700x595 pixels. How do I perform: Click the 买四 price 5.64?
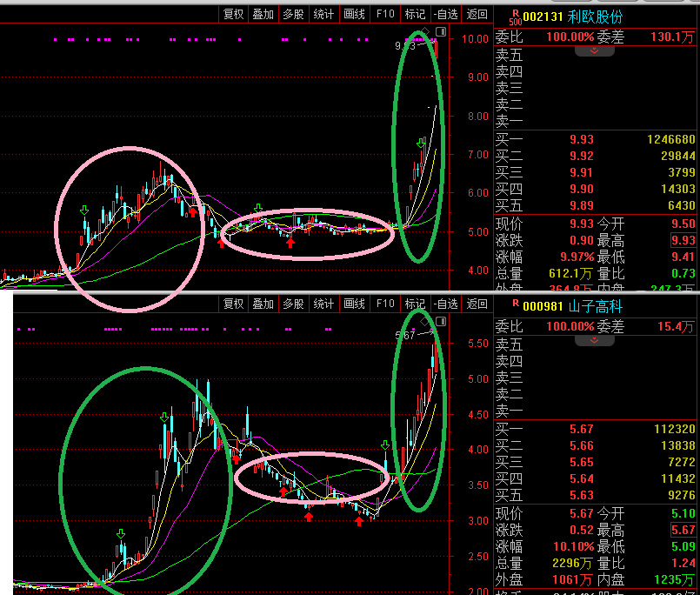pyautogui.click(x=581, y=478)
